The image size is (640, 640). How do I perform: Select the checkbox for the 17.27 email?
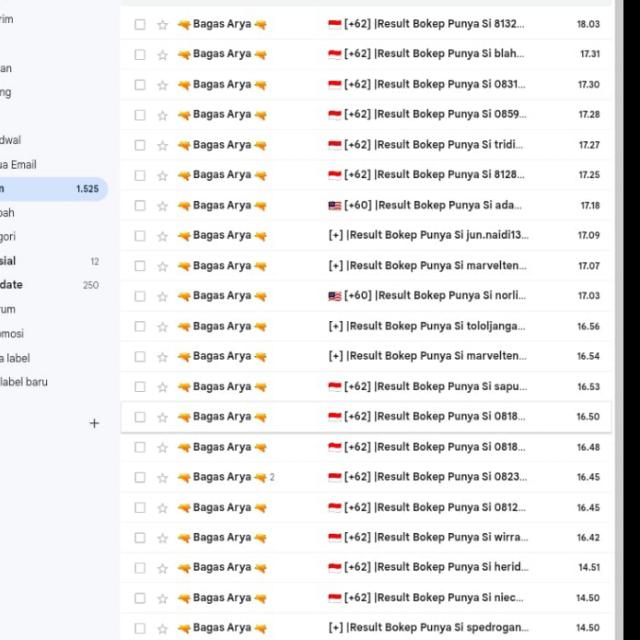click(x=140, y=145)
